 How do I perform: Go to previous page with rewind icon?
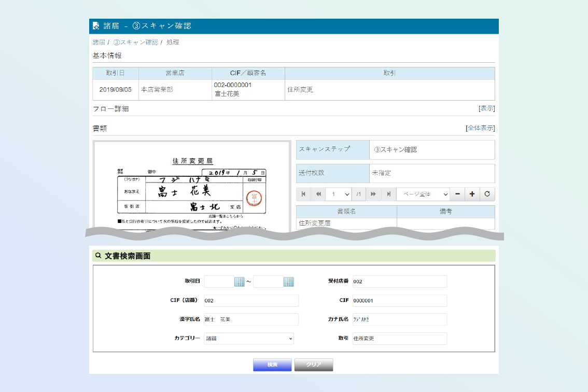tap(318, 194)
